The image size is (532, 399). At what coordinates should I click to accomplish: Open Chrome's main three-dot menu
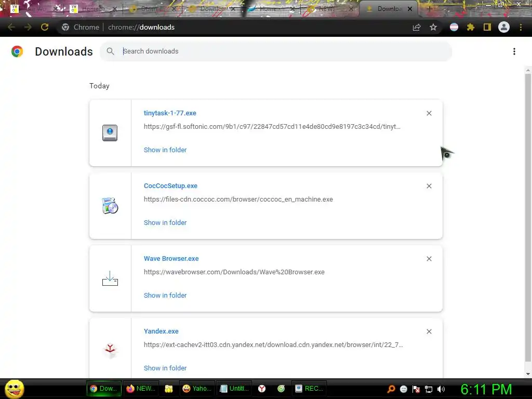coord(521,27)
